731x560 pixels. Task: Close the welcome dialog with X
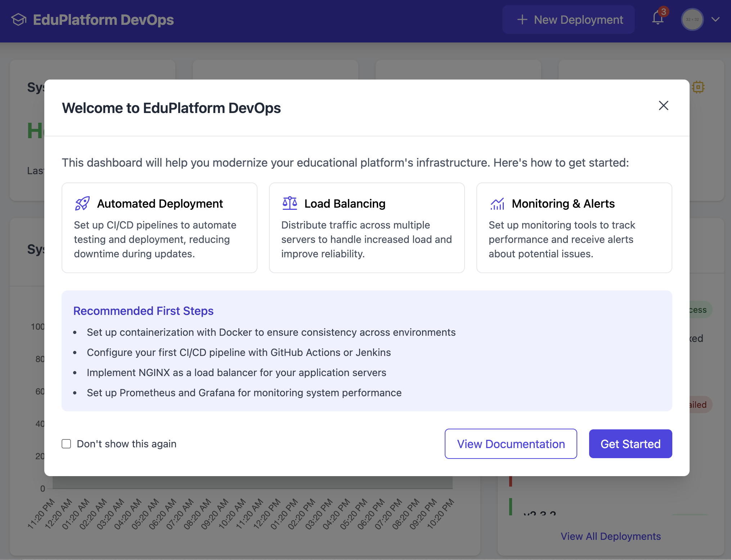(663, 105)
